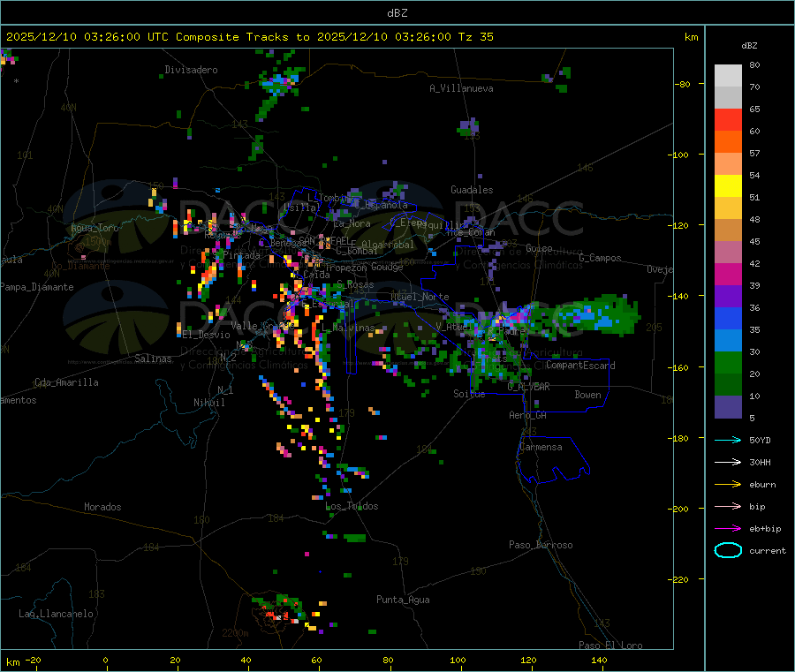Pick the yellow 51 dBZ legend swatch

tap(728, 186)
